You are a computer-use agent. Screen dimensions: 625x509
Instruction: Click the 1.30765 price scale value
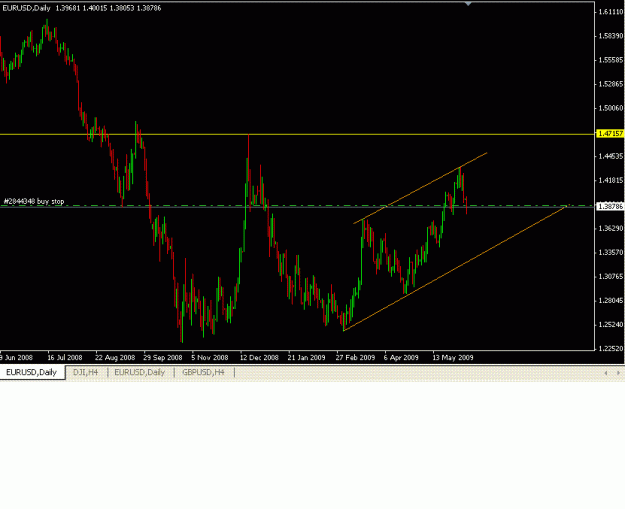click(610, 276)
